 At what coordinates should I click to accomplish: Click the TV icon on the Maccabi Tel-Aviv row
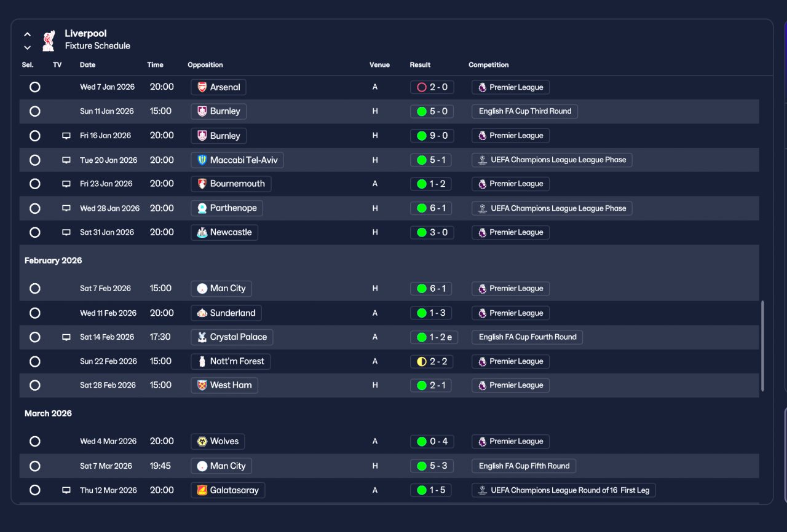[66, 160]
